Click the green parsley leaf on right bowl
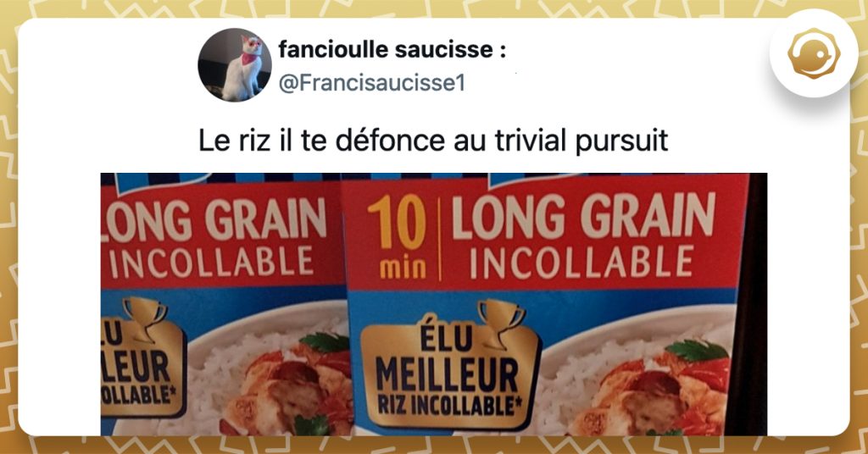 [697, 350]
